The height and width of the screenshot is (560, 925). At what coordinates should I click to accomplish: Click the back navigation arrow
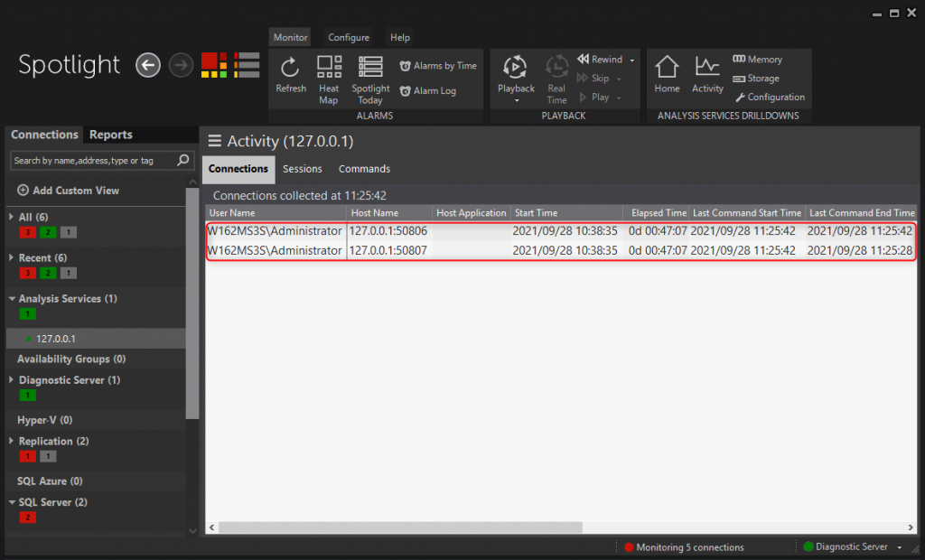tap(148, 65)
